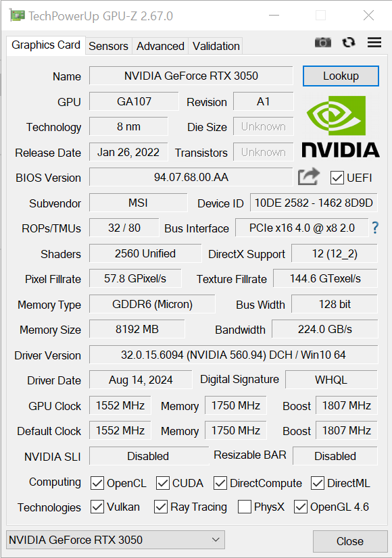Toggle the UEFI checkbox

point(337,178)
